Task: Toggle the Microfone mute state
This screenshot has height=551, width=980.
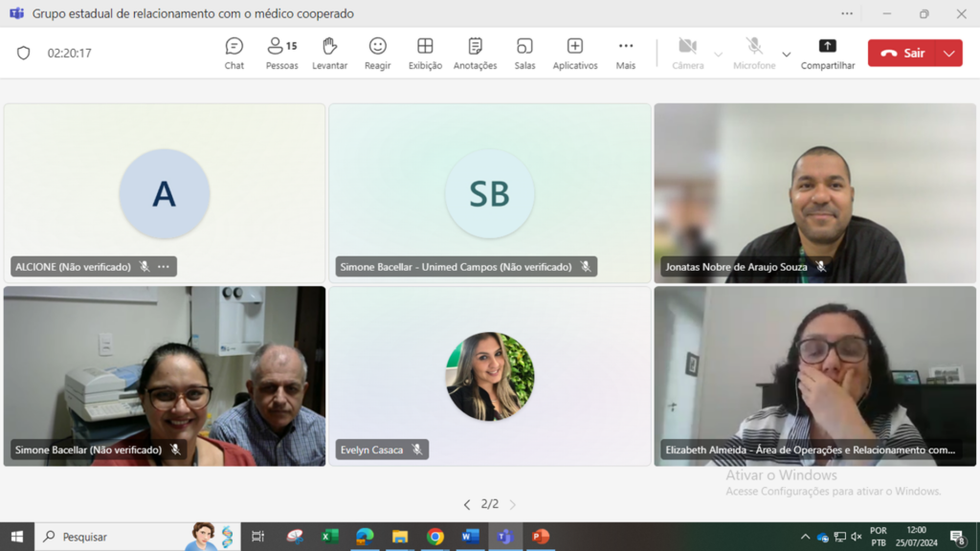Action: click(754, 53)
